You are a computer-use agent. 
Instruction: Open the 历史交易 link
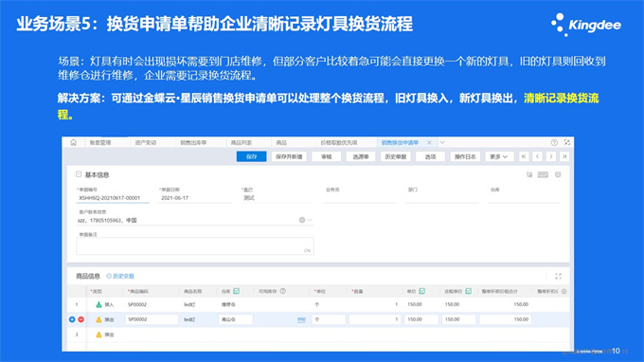pyautogui.click(x=120, y=276)
